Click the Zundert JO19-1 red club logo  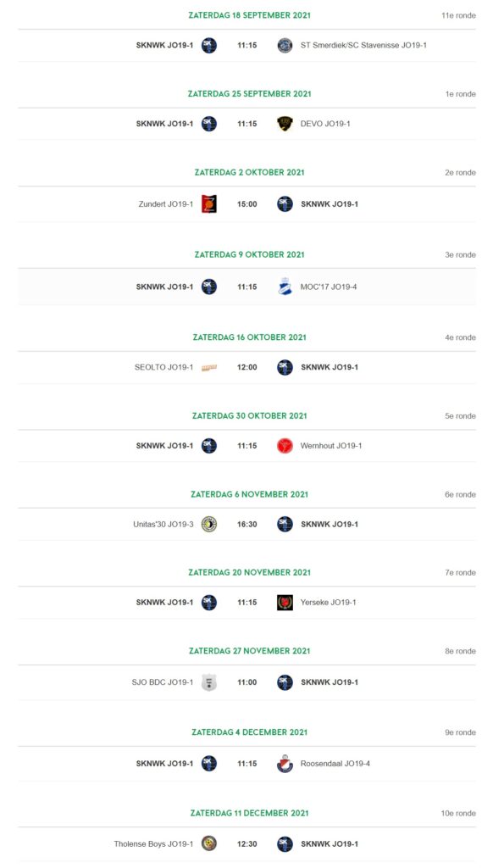tap(209, 203)
